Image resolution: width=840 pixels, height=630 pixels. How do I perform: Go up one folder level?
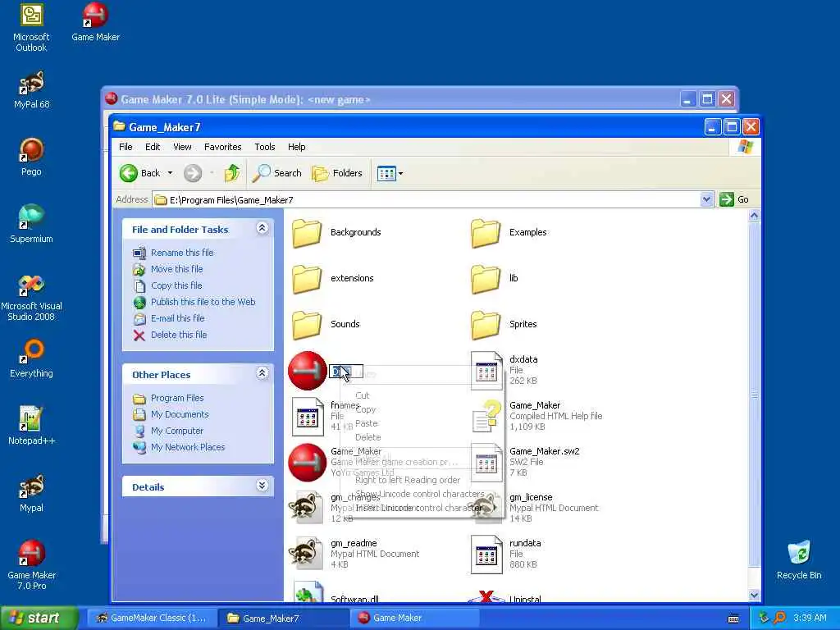click(x=232, y=173)
